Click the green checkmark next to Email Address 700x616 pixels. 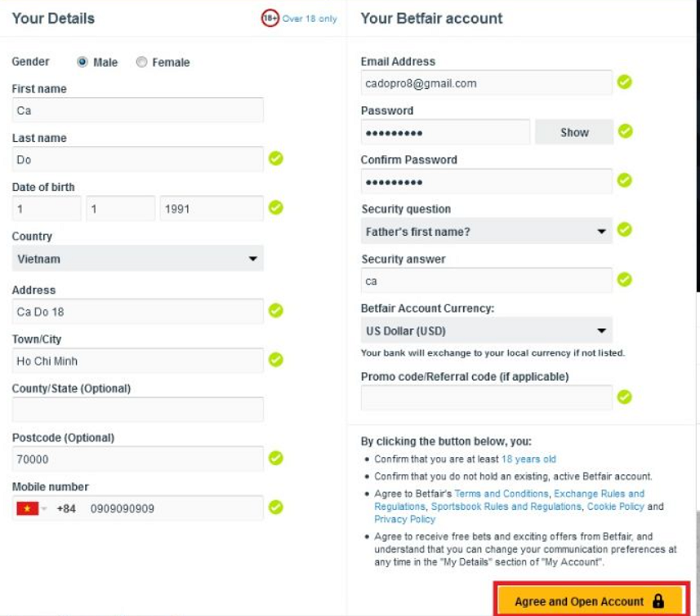click(624, 82)
